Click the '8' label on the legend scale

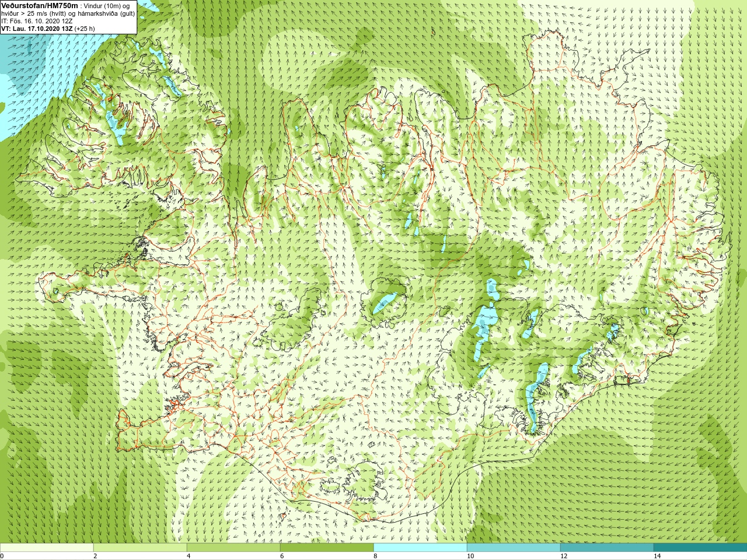[x=375, y=556]
